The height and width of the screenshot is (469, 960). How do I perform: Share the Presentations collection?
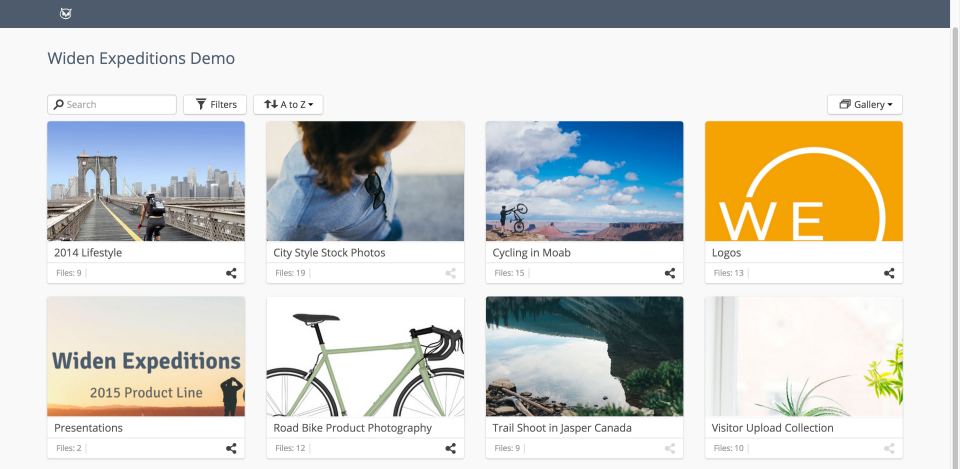click(231, 448)
